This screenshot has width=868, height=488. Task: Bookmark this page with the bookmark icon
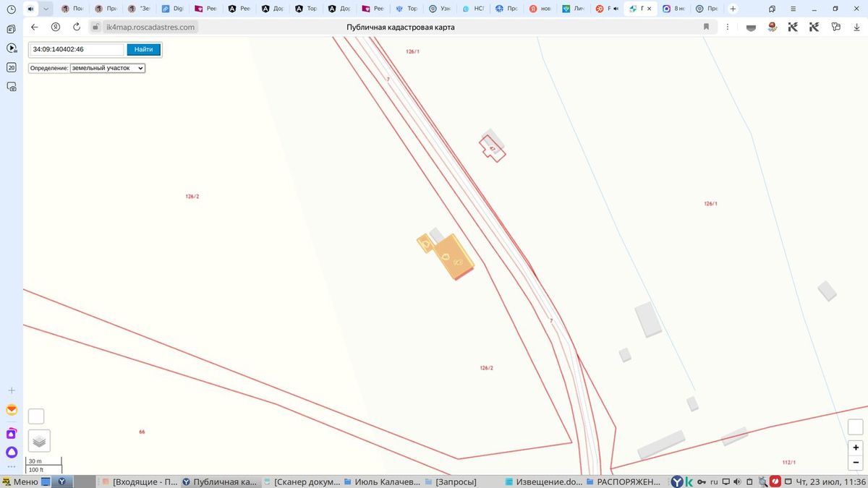(x=707, y=27)
